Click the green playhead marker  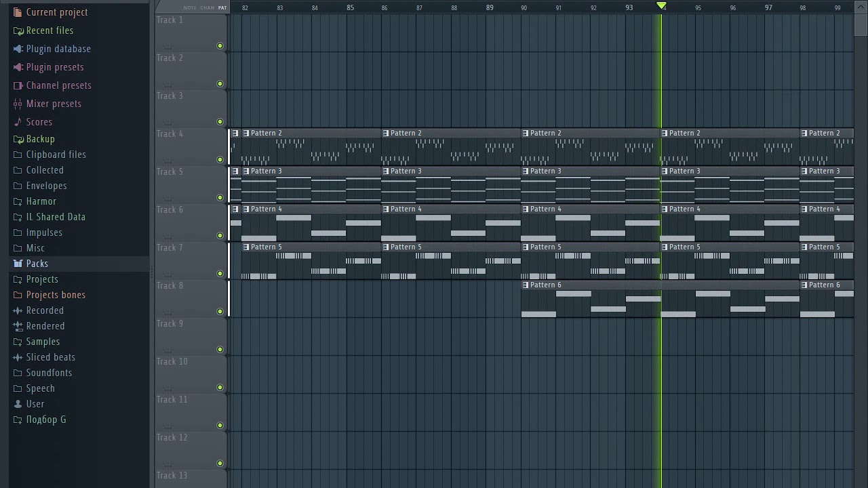click(x=661, y=6)
